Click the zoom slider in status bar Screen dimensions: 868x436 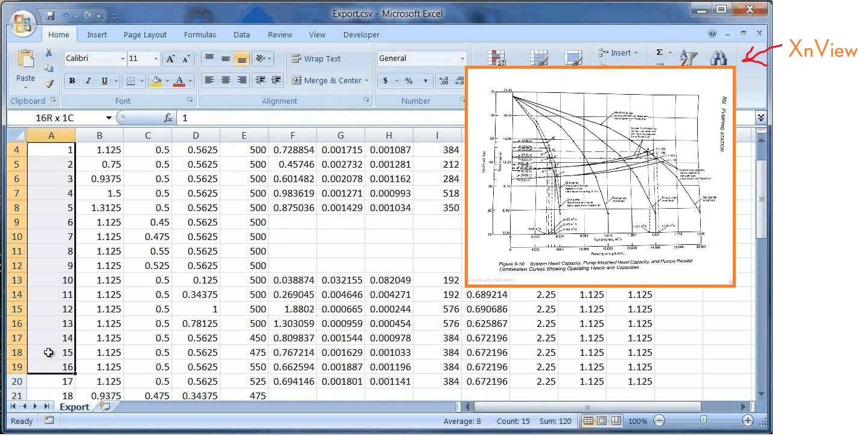point(703,421)
